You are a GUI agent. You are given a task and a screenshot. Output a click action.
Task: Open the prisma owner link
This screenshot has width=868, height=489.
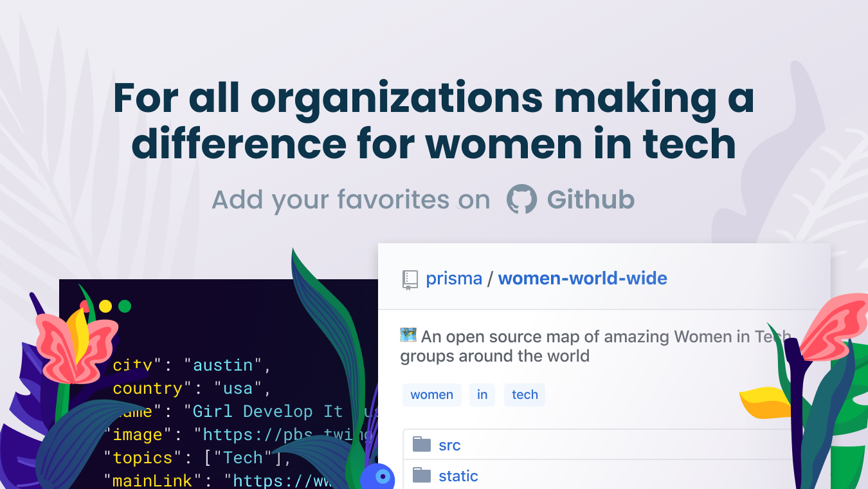tap(454, 279)
